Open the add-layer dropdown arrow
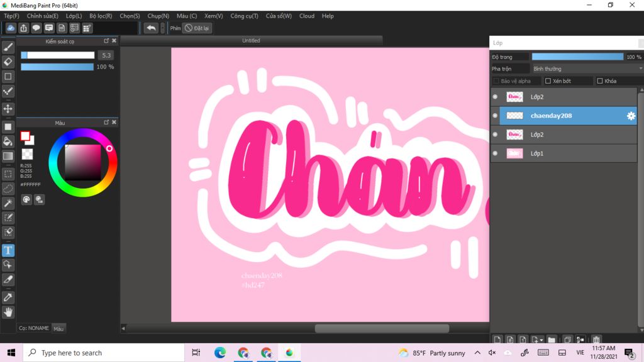This screenshot has width=644, height=362. (541, 340)
